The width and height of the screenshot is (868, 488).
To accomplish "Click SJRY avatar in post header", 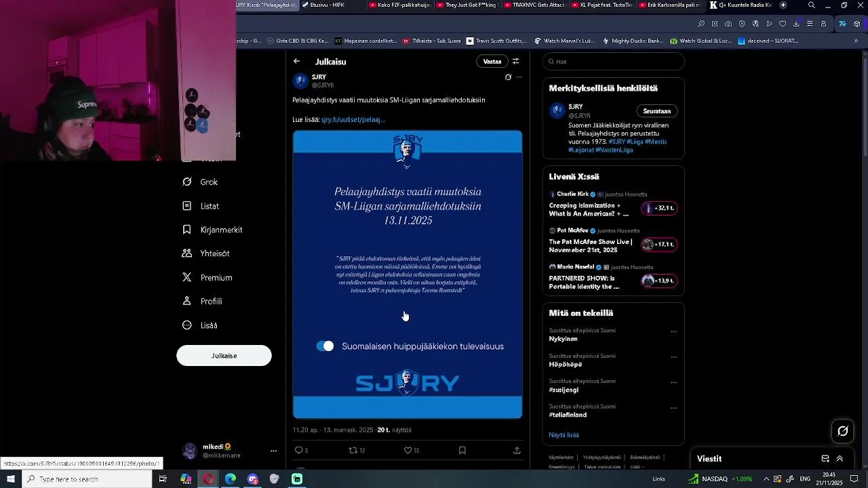I will point(301,81).
